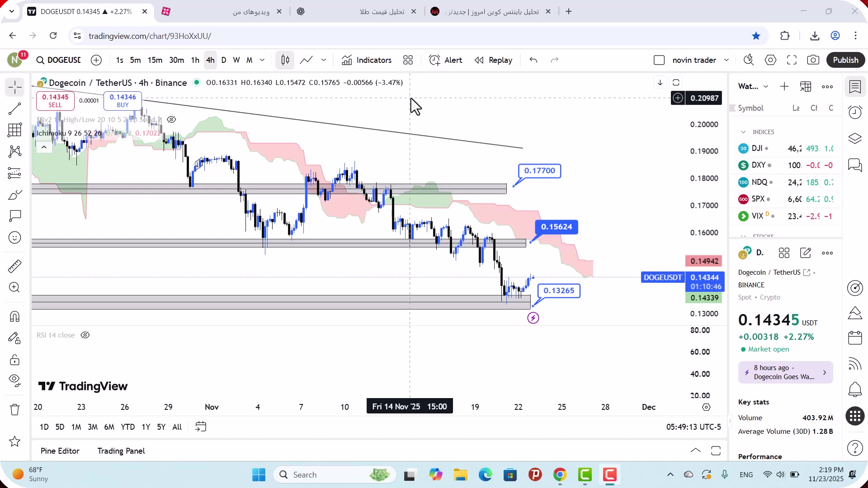Select the 15m timeframe
868x488 pixels.
click(x=155, y=60)
